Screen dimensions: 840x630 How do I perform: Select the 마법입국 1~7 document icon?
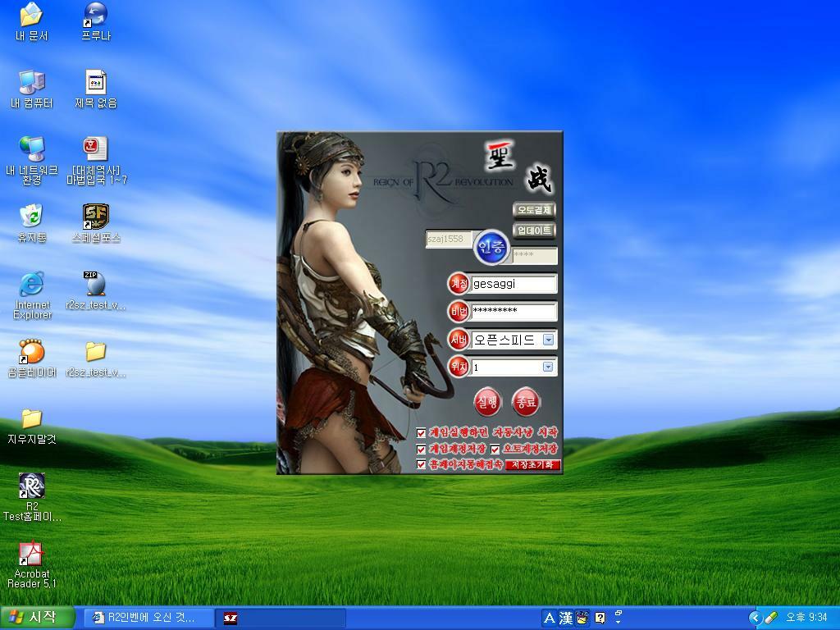click(x=97, y=161)
